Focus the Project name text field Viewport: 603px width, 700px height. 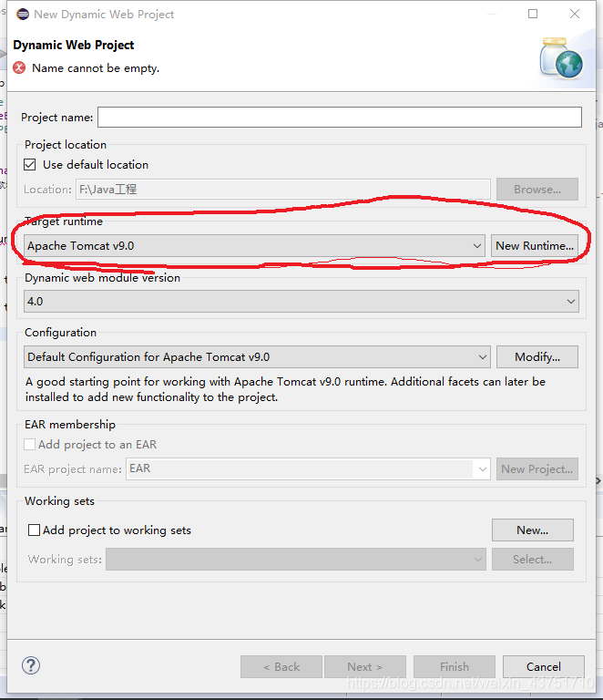[x=340, y=117]
